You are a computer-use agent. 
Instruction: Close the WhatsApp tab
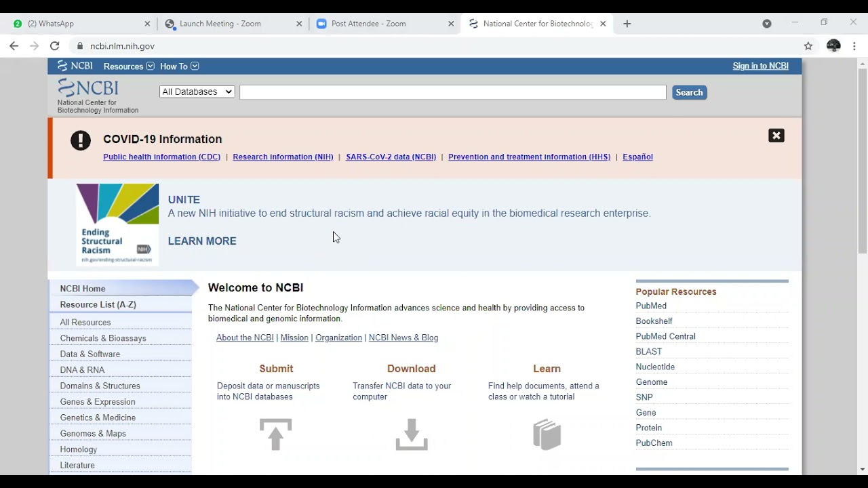click(147, 24)
